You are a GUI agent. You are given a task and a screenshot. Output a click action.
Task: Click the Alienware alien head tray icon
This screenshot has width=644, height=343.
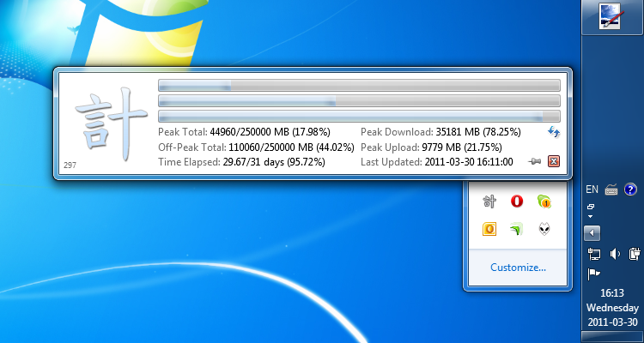tap(544, 229)
